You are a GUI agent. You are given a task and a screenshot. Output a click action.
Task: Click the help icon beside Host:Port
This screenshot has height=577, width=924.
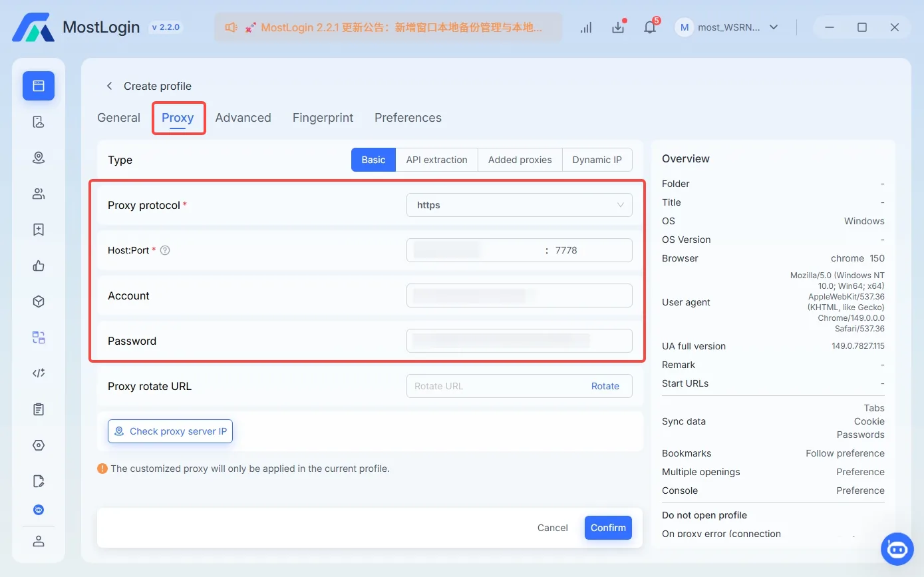pos(166,250)
